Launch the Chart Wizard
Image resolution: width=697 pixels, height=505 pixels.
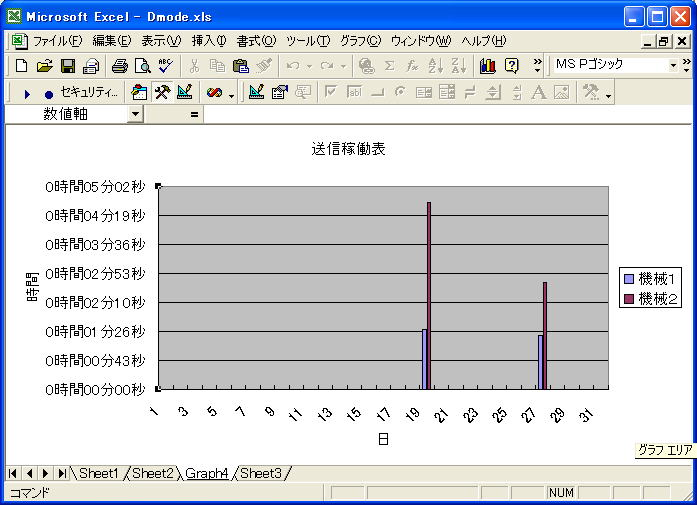click(x=488, y=66)
